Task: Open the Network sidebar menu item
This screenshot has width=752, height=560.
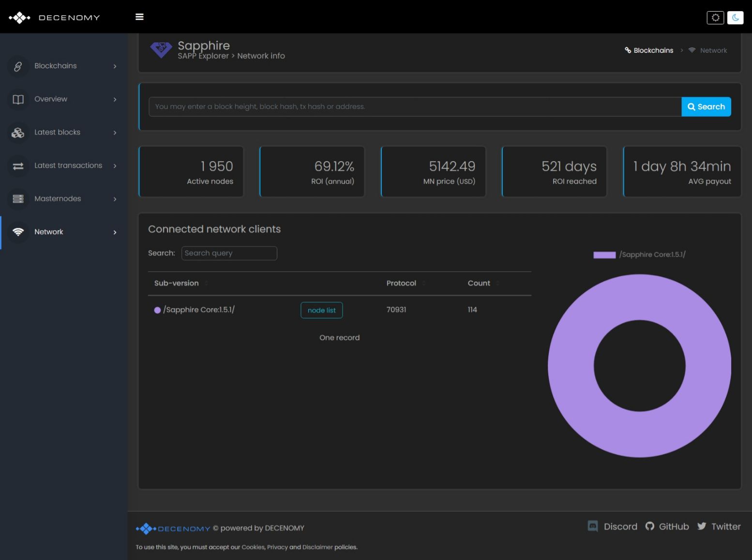Action: click(x=49, y=232)
